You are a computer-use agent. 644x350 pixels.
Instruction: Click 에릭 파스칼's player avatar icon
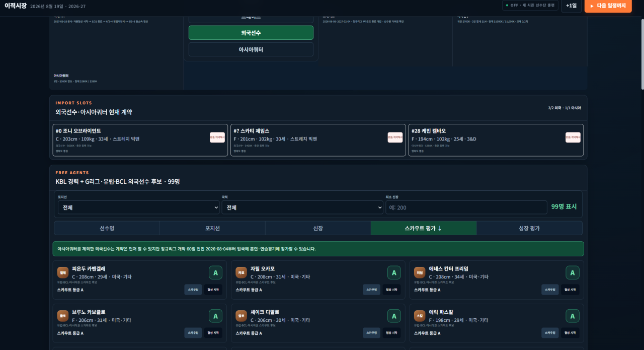coord(420,316)
